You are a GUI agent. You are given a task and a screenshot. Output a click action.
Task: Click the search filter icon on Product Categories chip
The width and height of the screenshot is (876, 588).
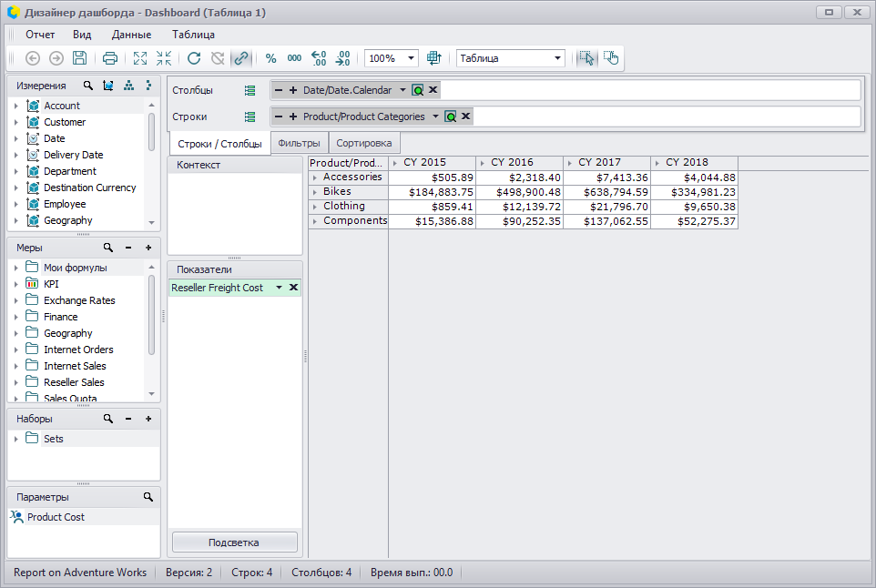click(x=450, y=117)
